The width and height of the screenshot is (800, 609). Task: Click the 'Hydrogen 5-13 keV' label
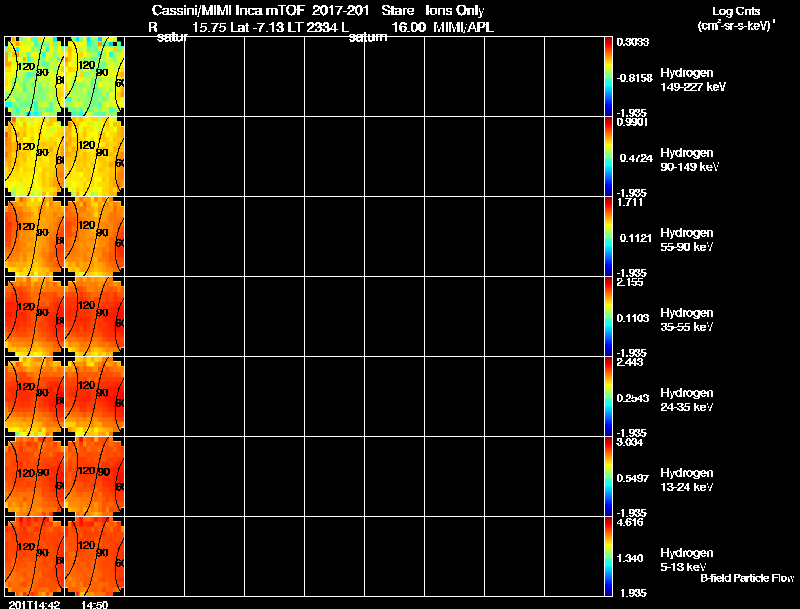click(687, 560)
